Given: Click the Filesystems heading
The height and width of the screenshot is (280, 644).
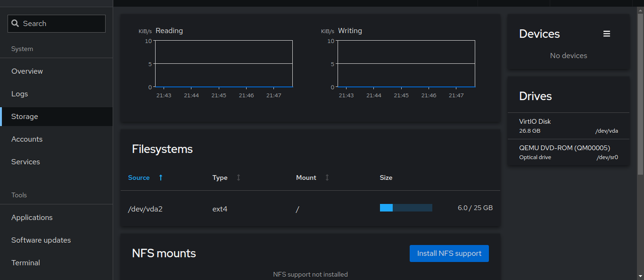Looking at the screenshot, I should pyautogui.click(x=162, y=149).
